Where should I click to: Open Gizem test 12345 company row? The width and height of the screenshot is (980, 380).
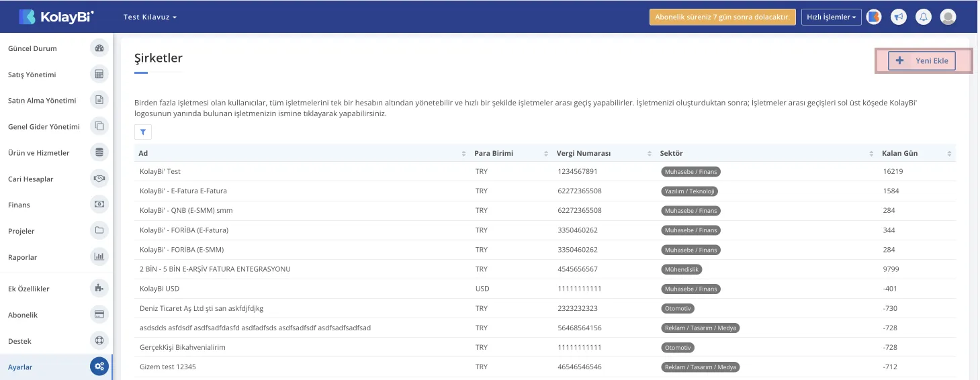[545, 367]
